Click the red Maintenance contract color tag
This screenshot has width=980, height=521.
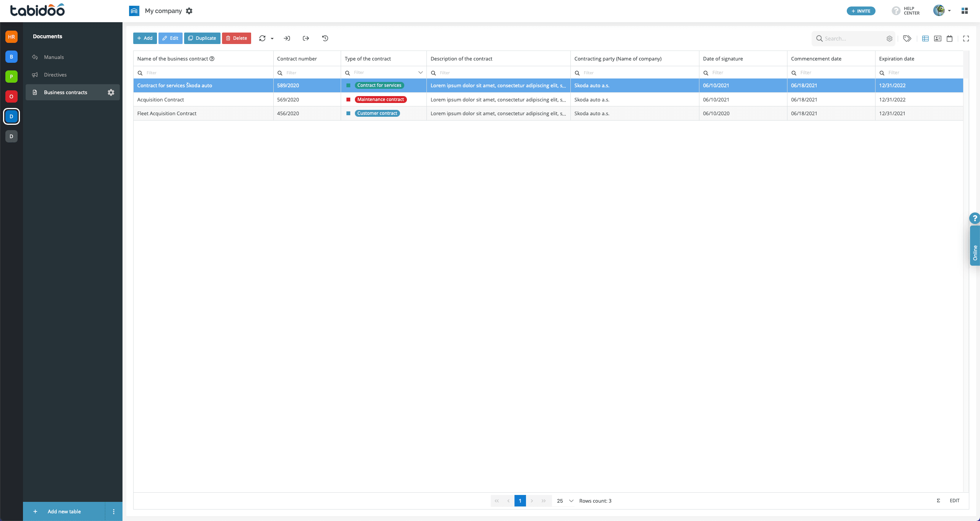(381, 100)
